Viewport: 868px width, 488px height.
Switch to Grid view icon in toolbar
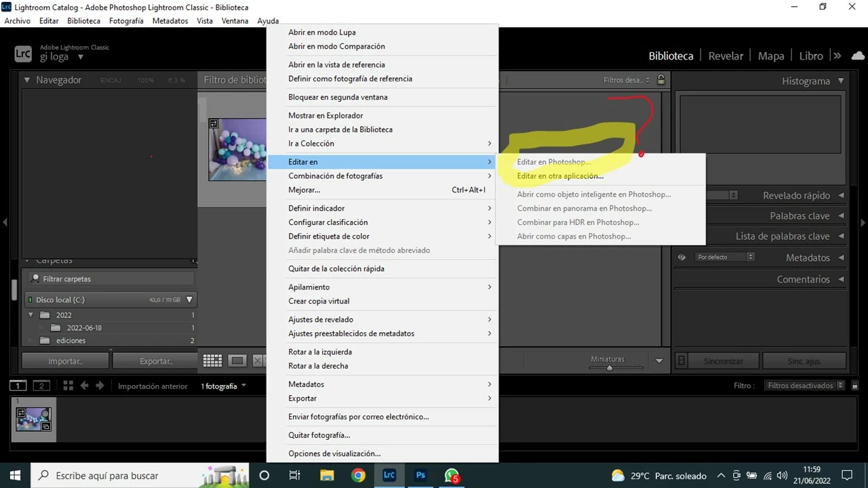(212, 361)
